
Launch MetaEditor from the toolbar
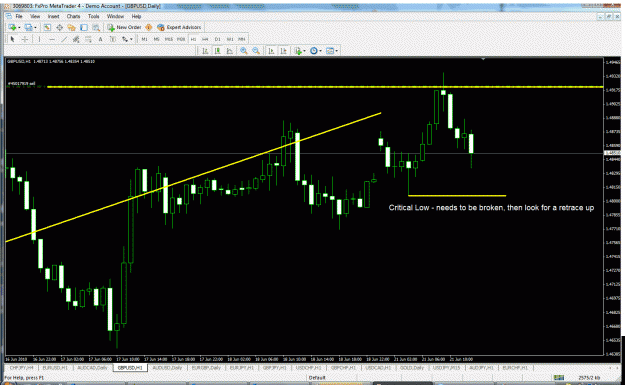[148, 27]
